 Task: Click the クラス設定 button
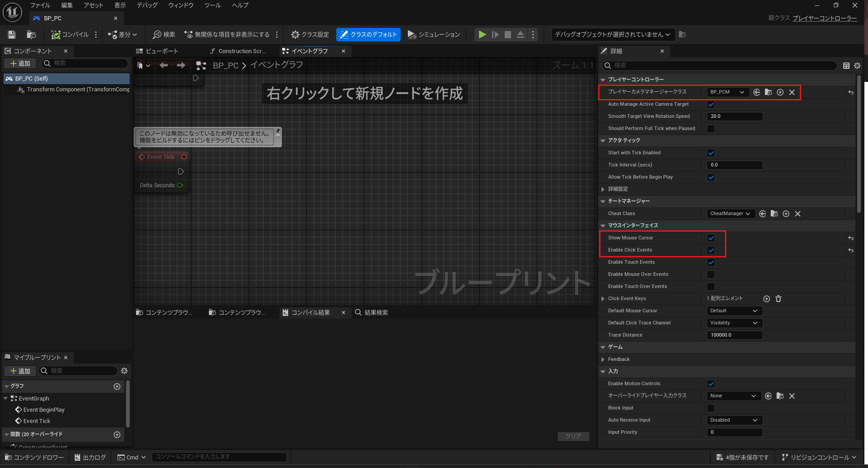pyautogui.click(x=310, y=35)
